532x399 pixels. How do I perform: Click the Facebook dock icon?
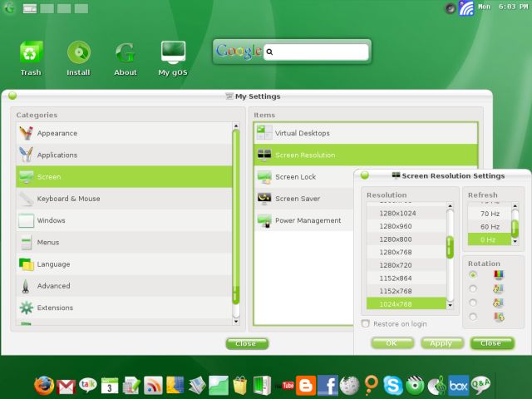tap(328, 385)
